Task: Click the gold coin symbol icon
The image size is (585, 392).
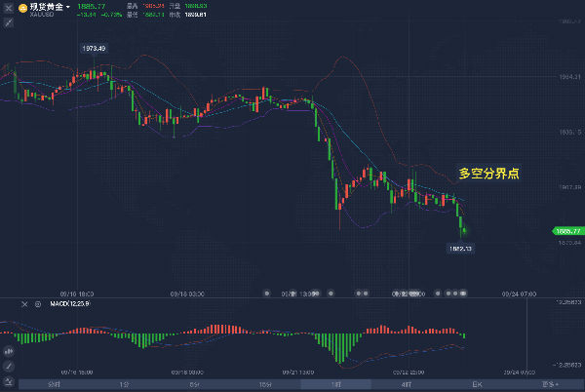Action: (22, 8)
